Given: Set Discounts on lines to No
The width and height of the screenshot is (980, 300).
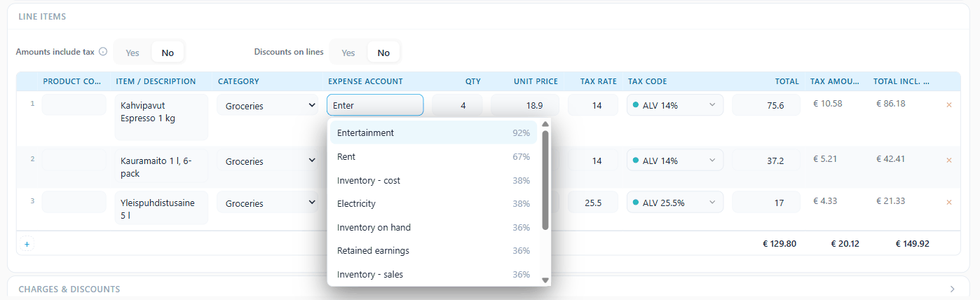Looking at the screenshot, I should click(383, 53).
